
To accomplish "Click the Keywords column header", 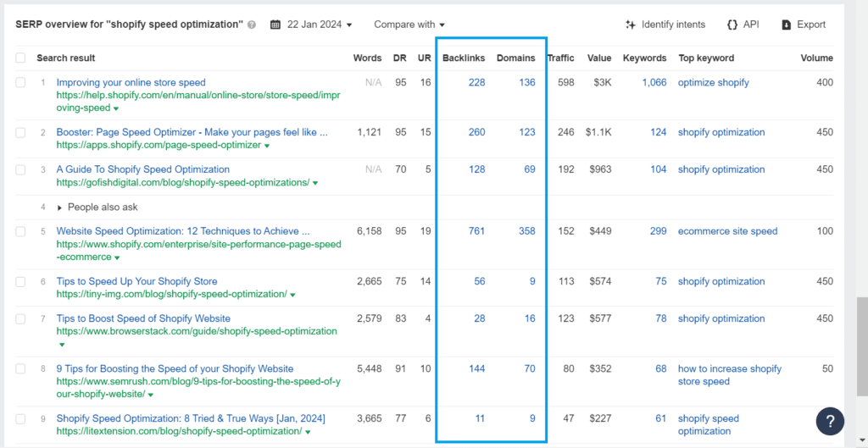I will [x=644, y=58].
